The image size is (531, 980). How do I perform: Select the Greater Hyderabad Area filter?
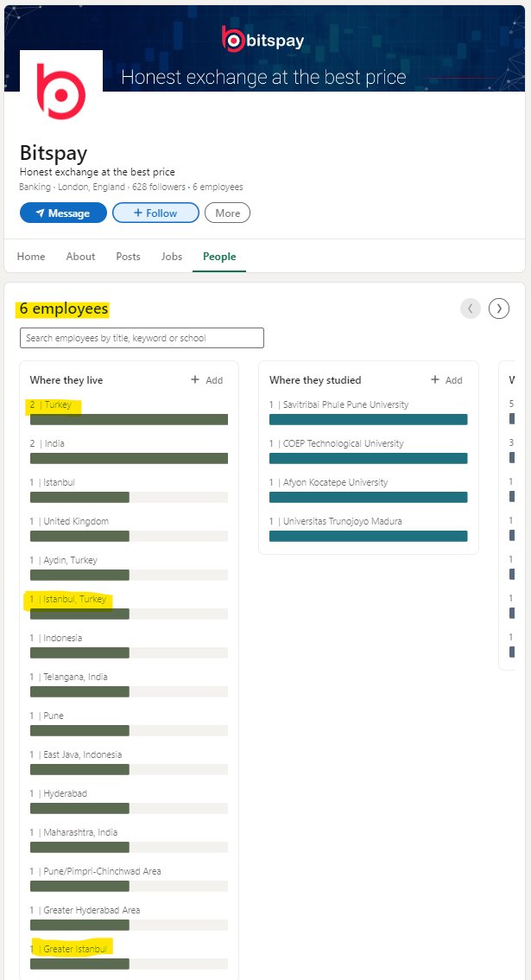tap(129, 918)
